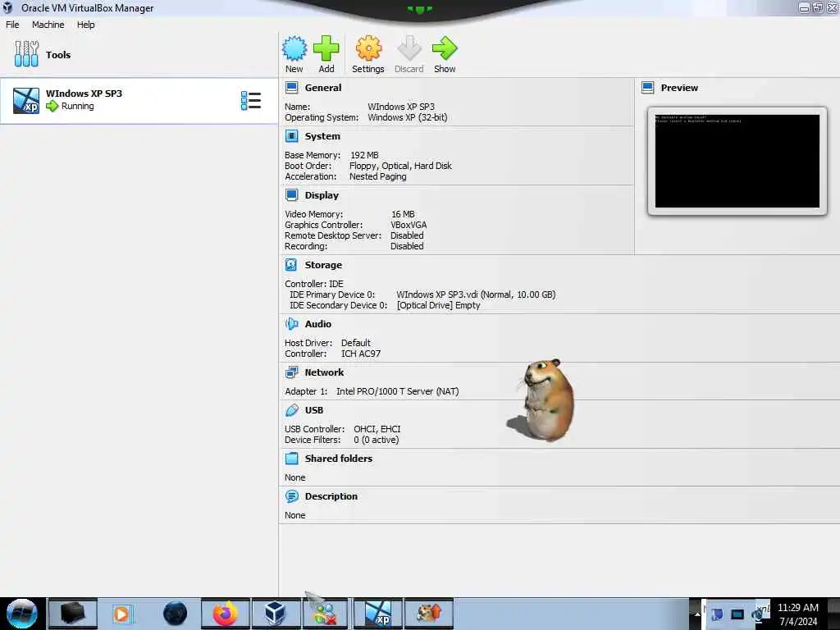Click 'VBoxVGA' graphics controller value
Image resolution: width=840 pixels, height=630 pixels.
(x=409, y=225)
